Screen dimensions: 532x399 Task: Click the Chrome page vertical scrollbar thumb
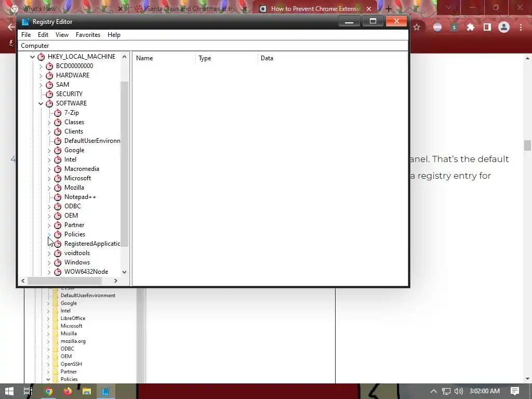click(x=527, y=145)
